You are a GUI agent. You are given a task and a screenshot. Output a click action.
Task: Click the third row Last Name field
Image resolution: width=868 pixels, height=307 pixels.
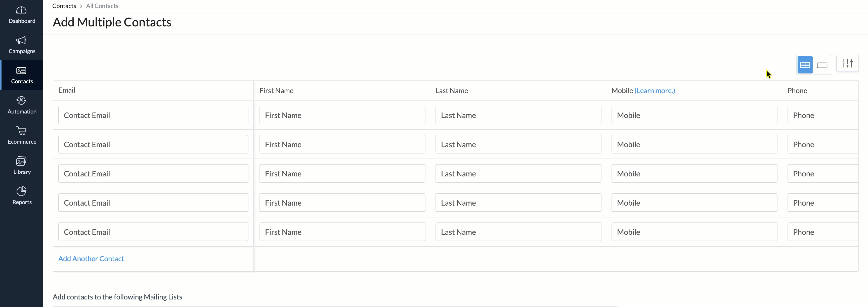(x=518, y=174)
